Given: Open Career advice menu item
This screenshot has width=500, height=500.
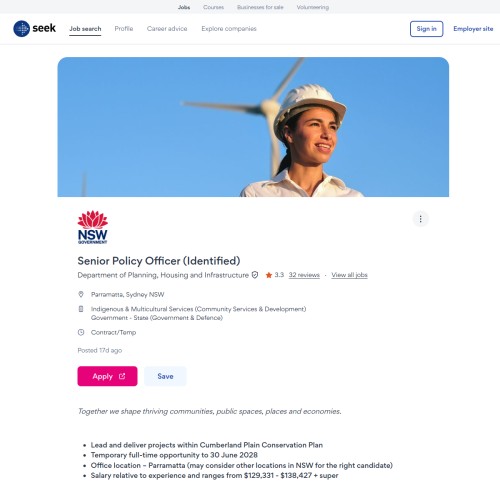Looking at the screenshot, I should [167, 29].
